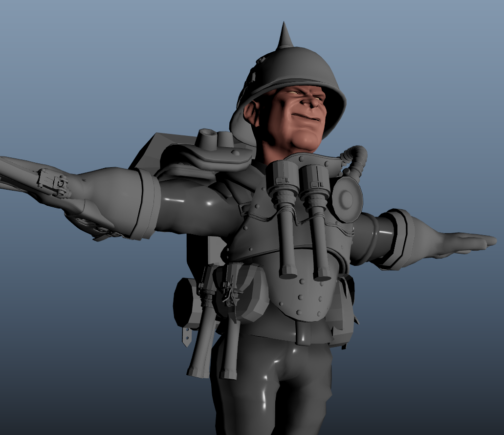Select the wide sleeve cuff near the wrist device
Screen dimensions: 504x435
(147, 203)
